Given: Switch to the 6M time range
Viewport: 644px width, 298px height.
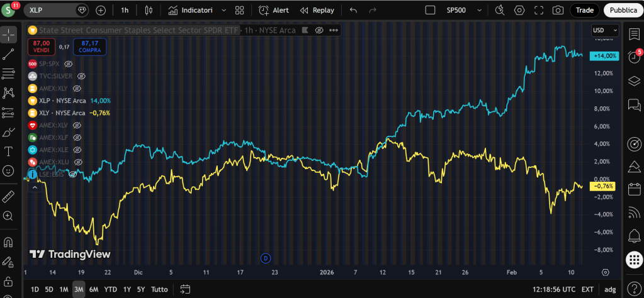Looking at the screenshot, I should click(x=94, y=289).
